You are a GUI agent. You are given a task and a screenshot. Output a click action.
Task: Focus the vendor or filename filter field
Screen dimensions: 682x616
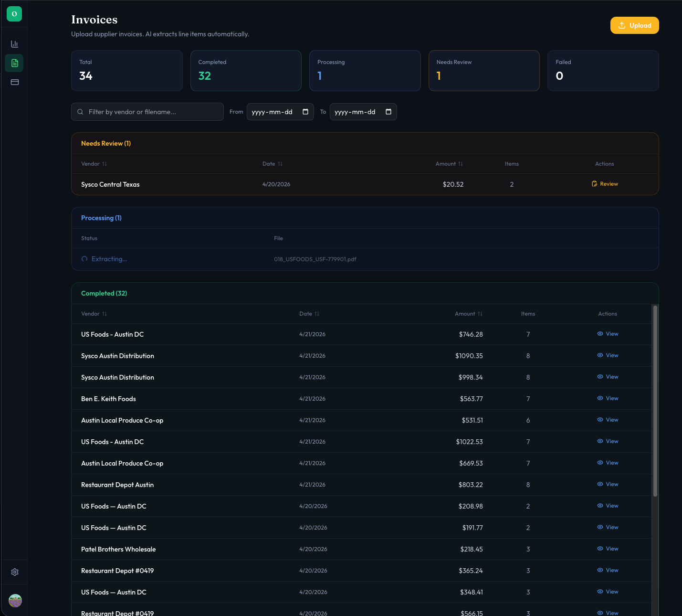point(147,112)
